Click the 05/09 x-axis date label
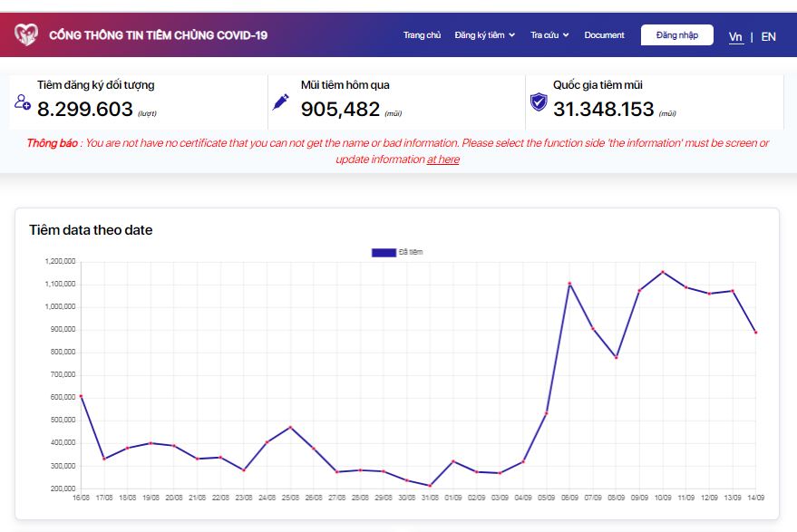This screenshot has height=532, width=797. pos(547,498)
